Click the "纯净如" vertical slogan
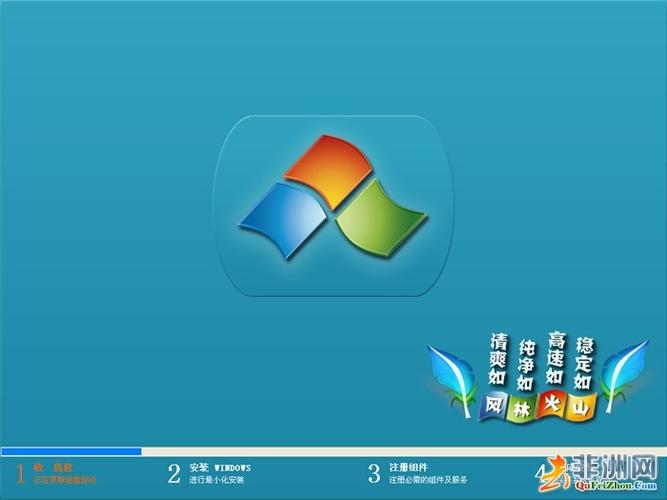 [x=526, y=365]
